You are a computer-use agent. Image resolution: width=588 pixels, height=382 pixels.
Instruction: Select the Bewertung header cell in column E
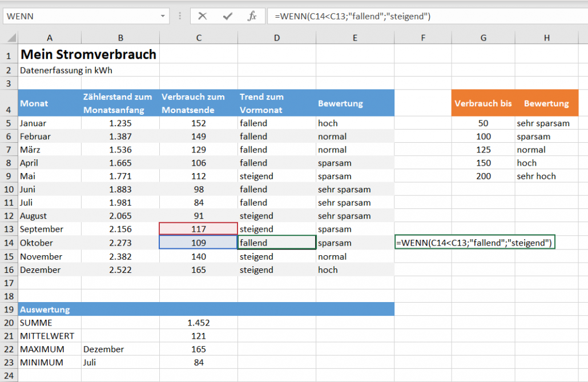[355, 103]
